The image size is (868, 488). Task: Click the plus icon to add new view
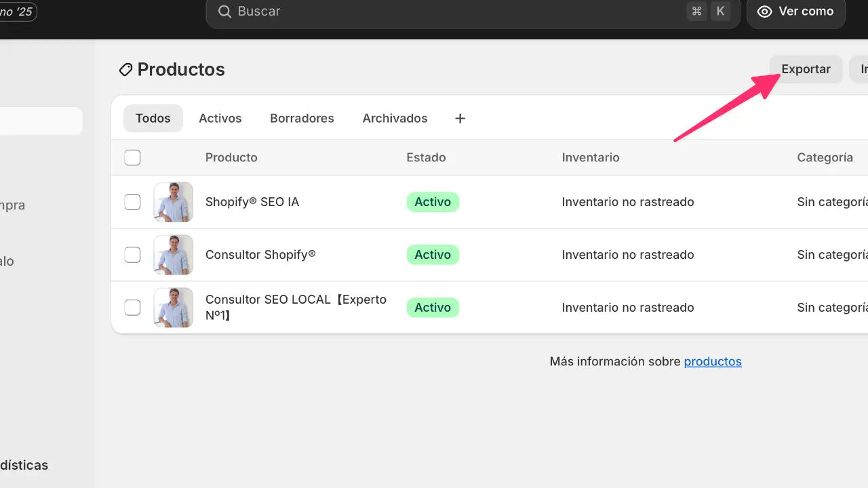[460, 118]
